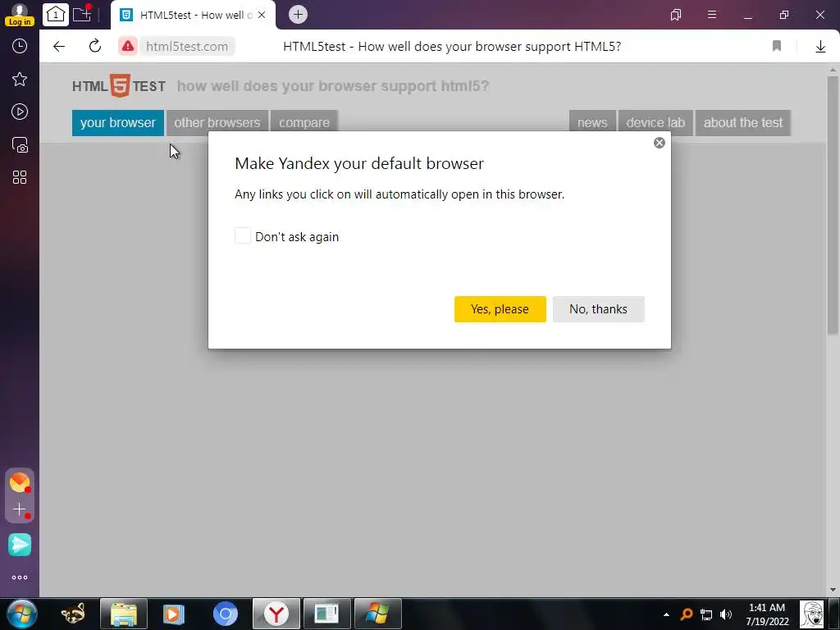Screen dimensions: 840x630
Task: Click the volume speaker tray icon
Action: [726, 614]
